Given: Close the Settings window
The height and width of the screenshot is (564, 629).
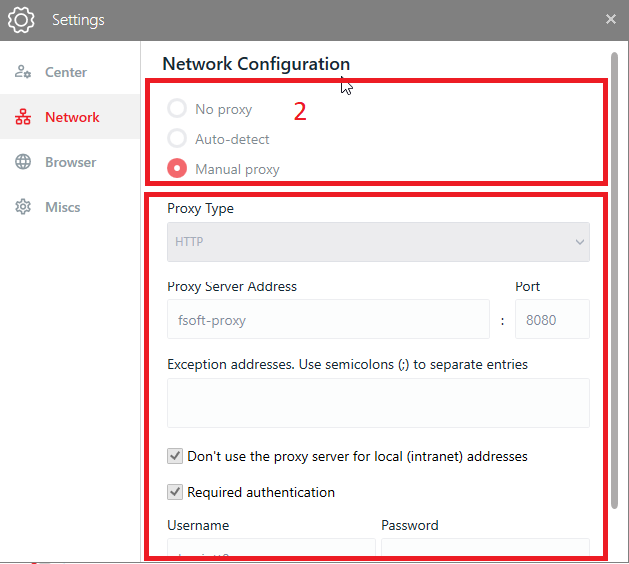Looking at the screenshot, I should pos(611,19).
